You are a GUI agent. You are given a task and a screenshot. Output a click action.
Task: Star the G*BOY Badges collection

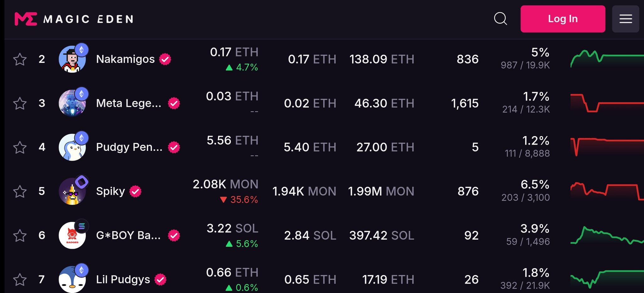coord(20,235)
